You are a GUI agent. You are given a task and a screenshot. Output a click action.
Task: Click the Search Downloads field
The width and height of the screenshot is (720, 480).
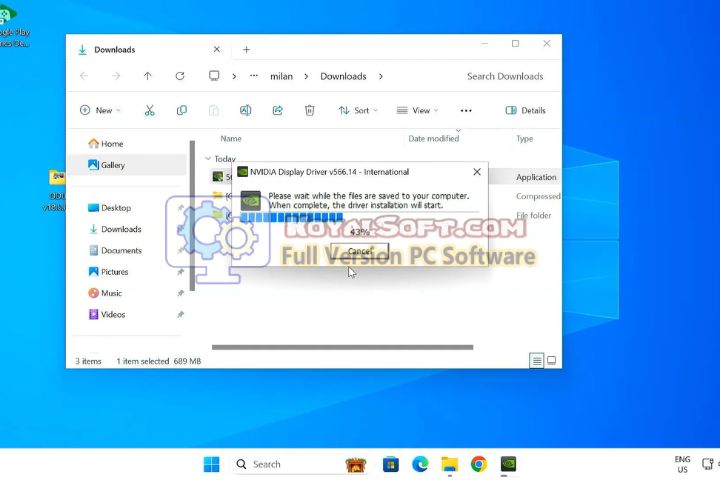505,76
